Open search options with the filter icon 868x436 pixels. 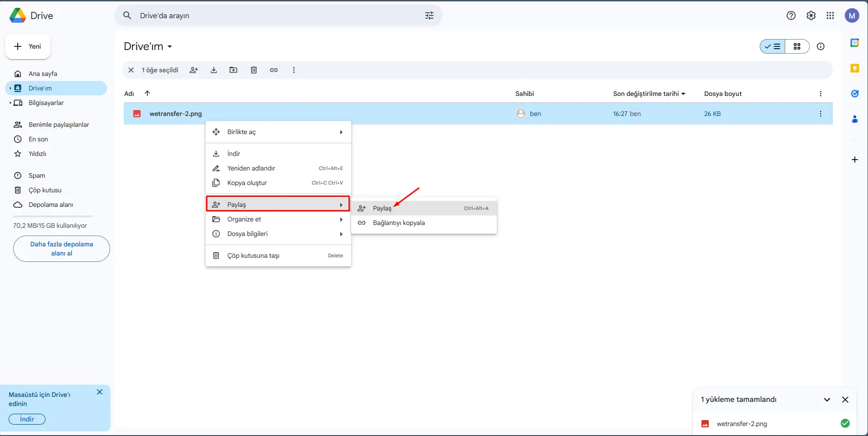point(429,15)
